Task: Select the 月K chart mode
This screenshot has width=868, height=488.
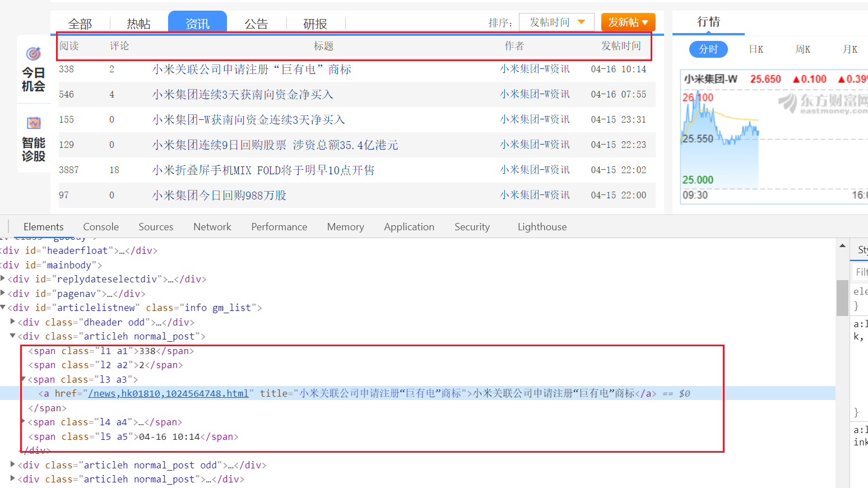Action: pyautogui.click(x=850, y=49)
